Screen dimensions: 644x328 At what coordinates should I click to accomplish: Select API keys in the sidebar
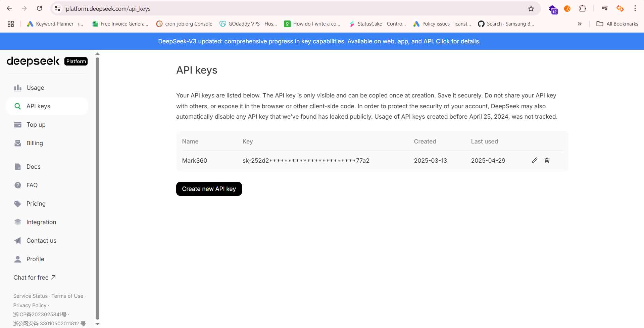pos(47,106)
